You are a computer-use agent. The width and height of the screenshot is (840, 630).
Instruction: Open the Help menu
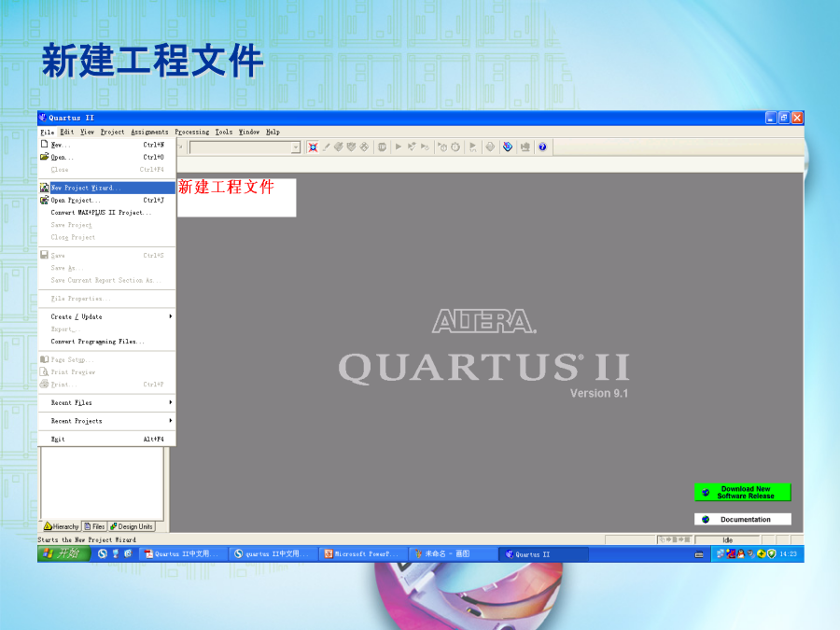273,132
